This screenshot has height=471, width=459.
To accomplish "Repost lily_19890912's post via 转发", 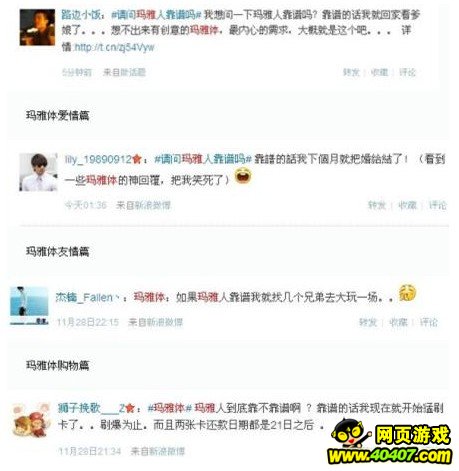I will click(376, 205).
